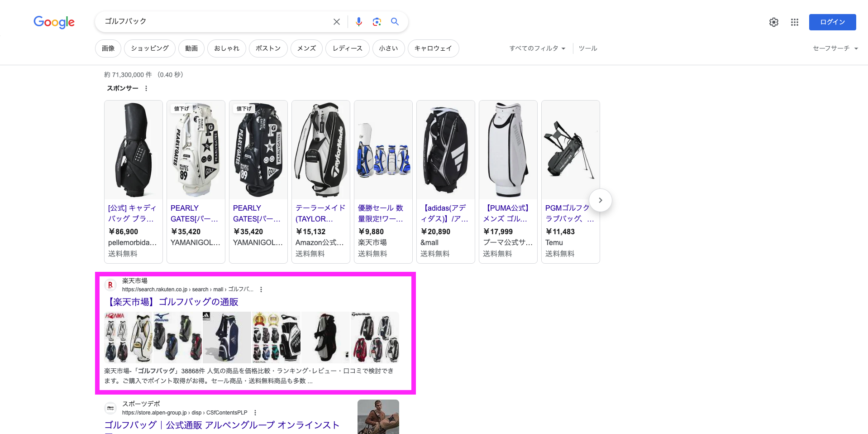Open ツール options

click(x=588, y=48)
